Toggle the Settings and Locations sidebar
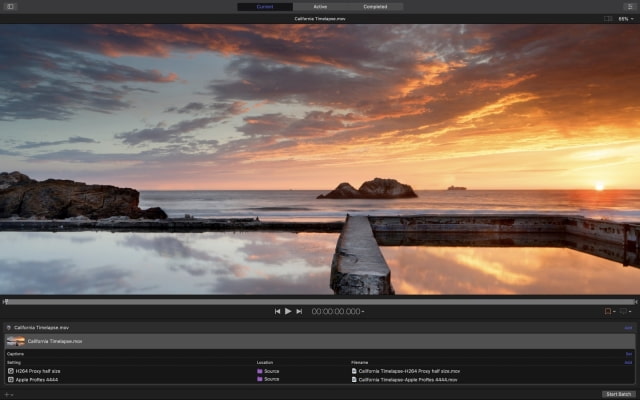This screenshot has height=400, width=640. pos(9,6)
